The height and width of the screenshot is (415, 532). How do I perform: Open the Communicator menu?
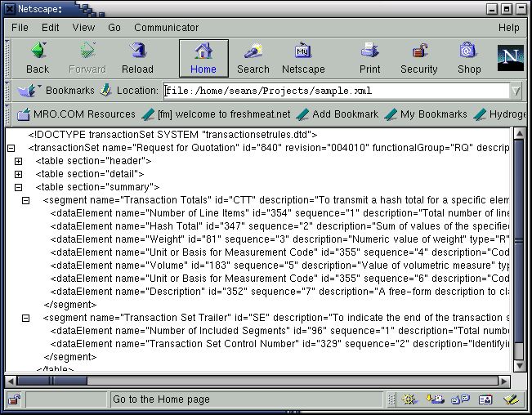tap(166, 28)
